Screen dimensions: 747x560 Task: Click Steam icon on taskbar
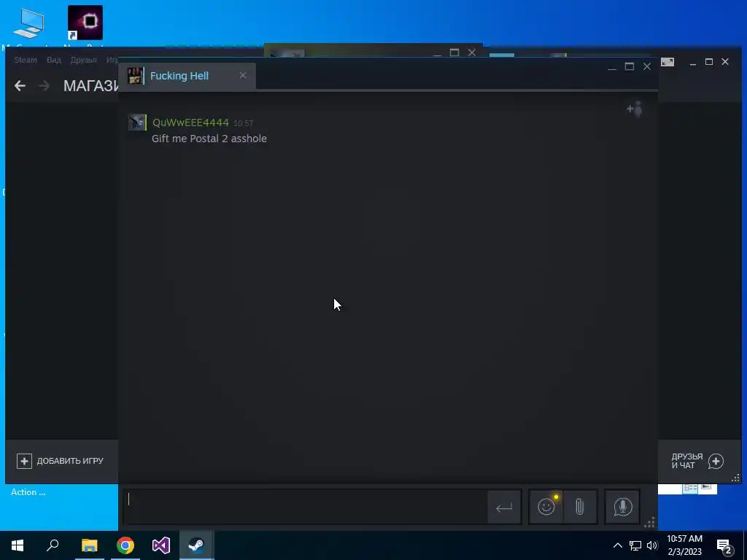pyautogui.click(x=196, y=545)
